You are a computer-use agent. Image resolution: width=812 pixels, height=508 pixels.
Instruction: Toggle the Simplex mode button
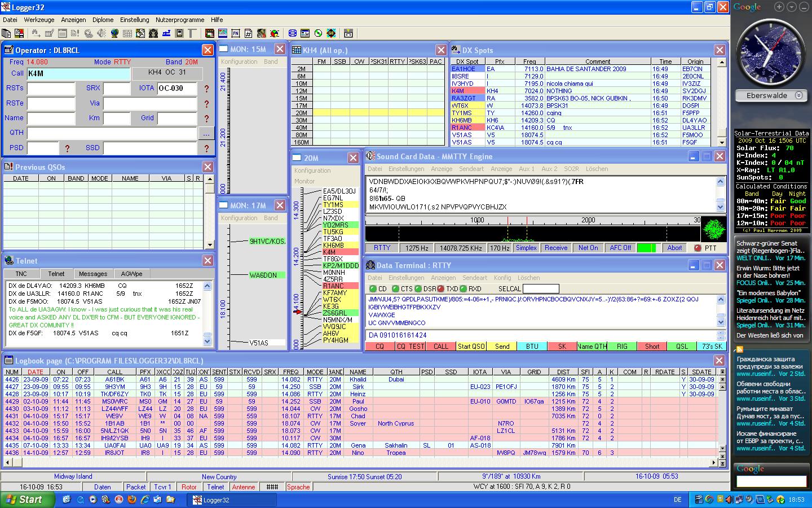click(x=526, y=248)
